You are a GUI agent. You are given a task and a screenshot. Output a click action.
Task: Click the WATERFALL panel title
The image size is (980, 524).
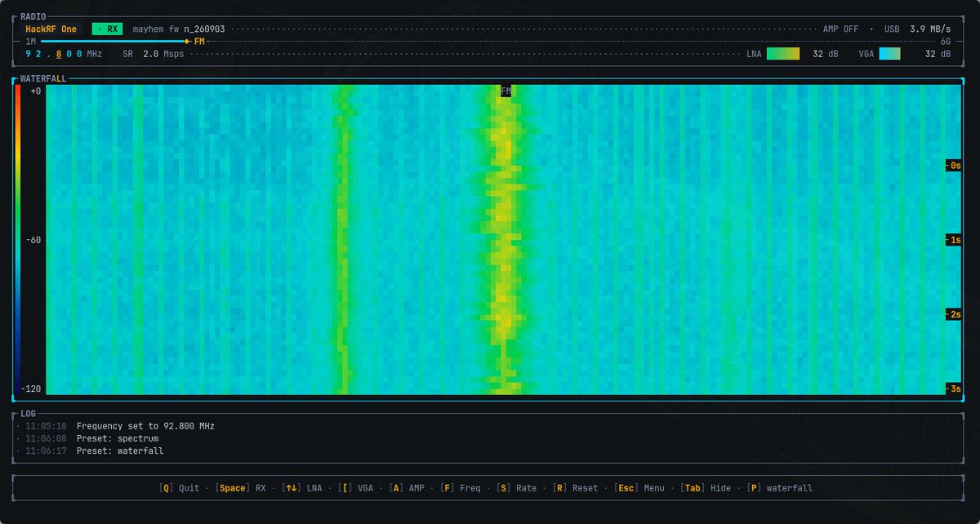(43, 79)
